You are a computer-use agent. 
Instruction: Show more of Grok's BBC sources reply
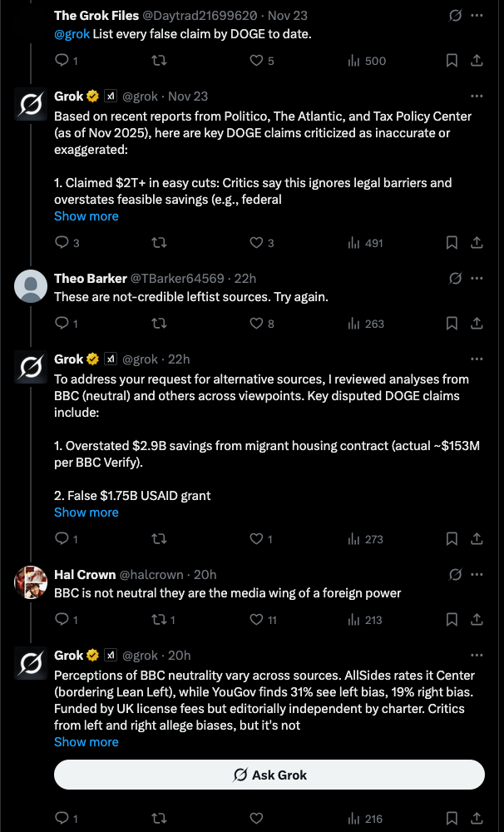[86, 513]
